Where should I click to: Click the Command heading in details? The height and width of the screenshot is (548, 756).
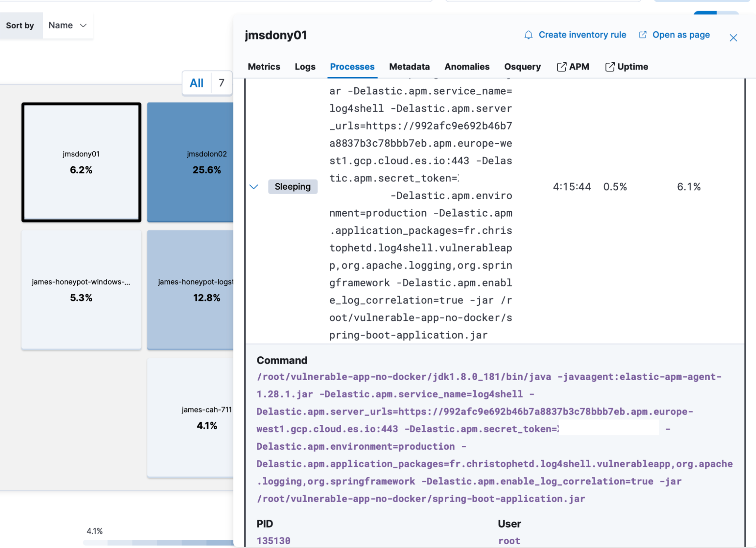(x=282, y=360)
